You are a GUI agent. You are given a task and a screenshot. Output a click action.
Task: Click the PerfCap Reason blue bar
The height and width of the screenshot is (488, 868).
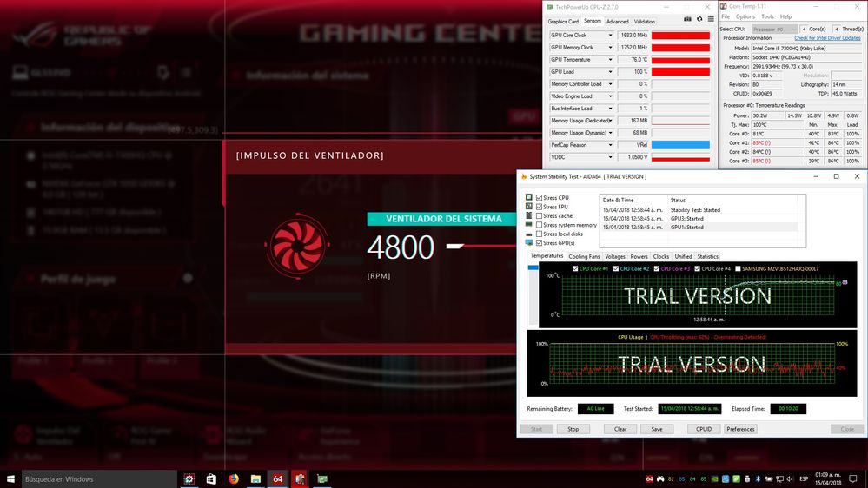(680, 145)
